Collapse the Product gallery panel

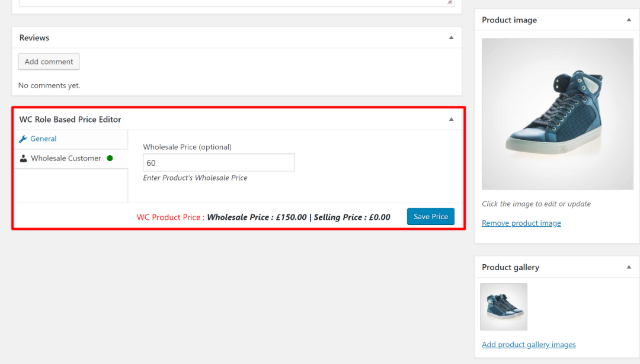(629, 267)
